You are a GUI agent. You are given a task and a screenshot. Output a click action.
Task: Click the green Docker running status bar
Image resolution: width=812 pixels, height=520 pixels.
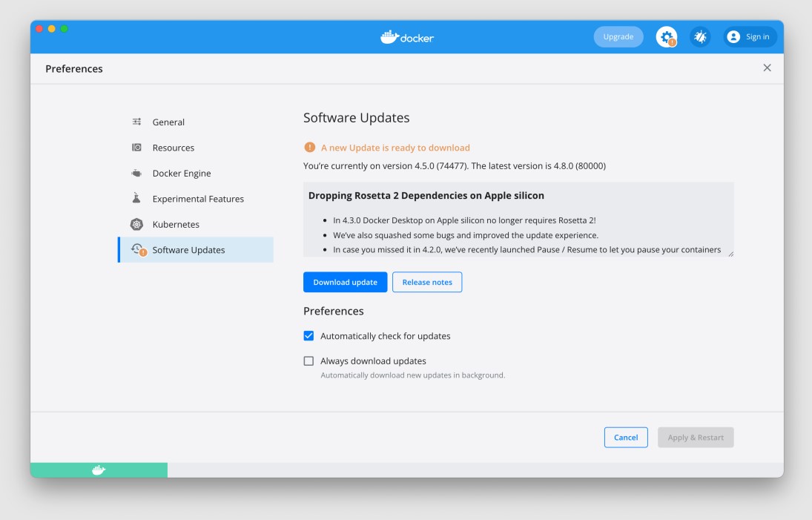click(99, 470)
